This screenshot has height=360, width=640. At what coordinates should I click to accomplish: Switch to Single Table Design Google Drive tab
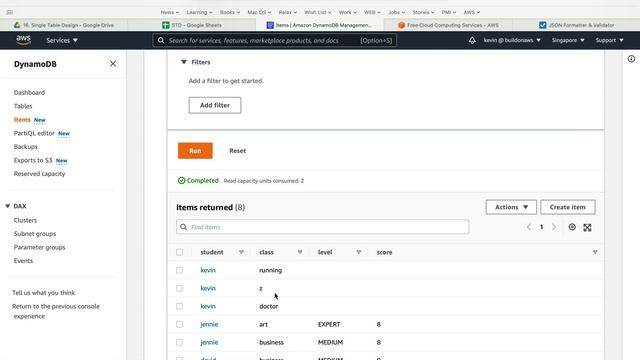coord(64,25)
